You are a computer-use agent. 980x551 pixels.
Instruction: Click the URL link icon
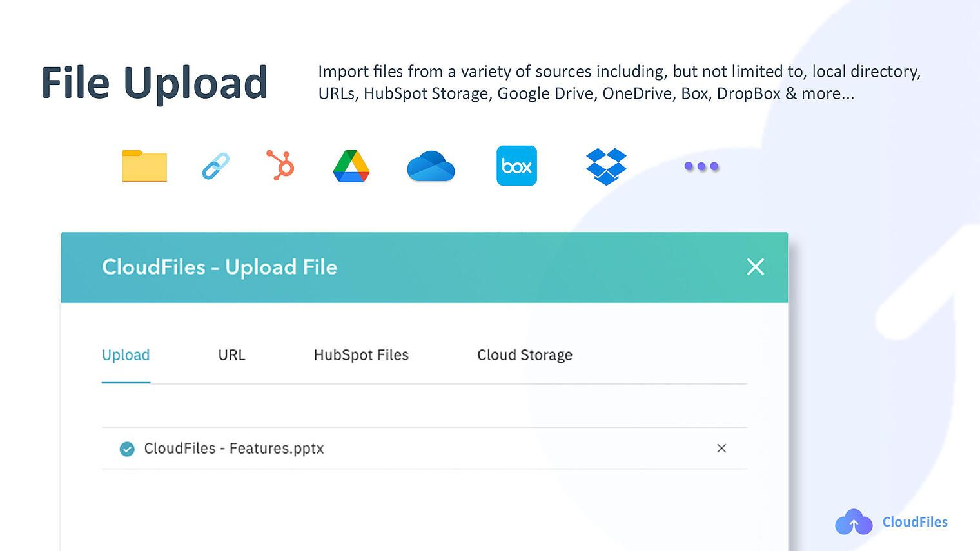click(215, 166)
